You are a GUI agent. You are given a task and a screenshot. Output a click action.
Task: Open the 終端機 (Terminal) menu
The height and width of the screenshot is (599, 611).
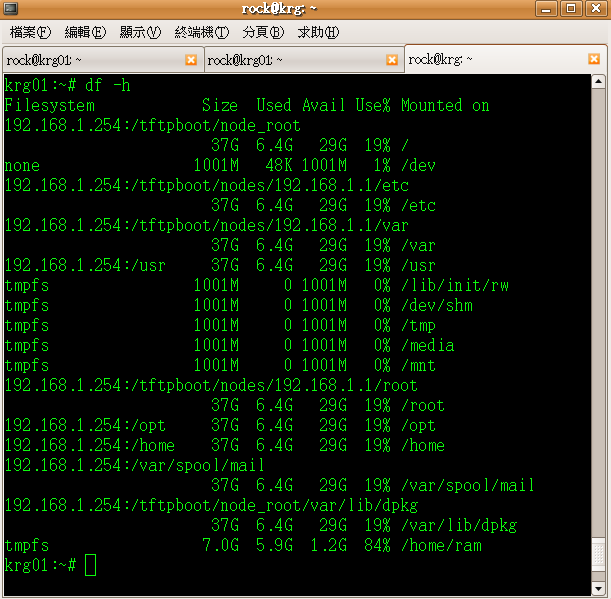[201, 32]
